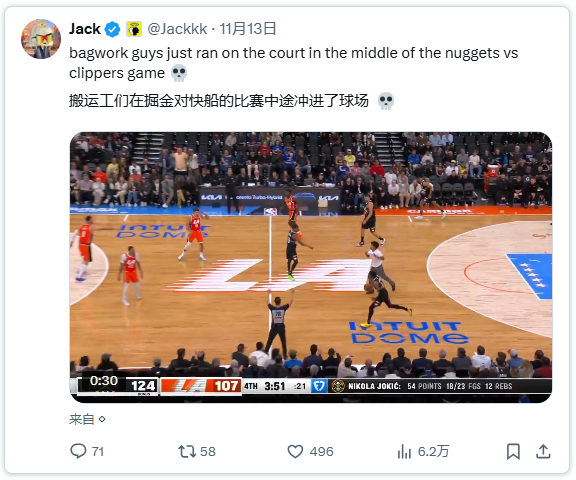Open Jack's profile avatar
Screen dimensions: 576x480
(x=41, y=39)
